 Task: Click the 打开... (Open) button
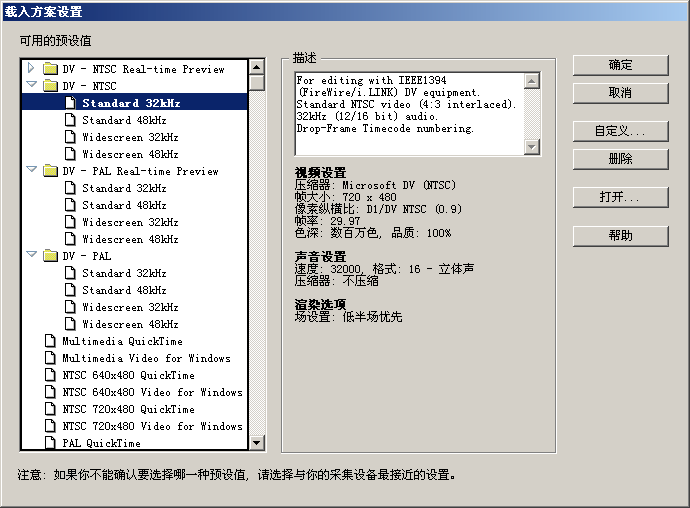point(620,197)
